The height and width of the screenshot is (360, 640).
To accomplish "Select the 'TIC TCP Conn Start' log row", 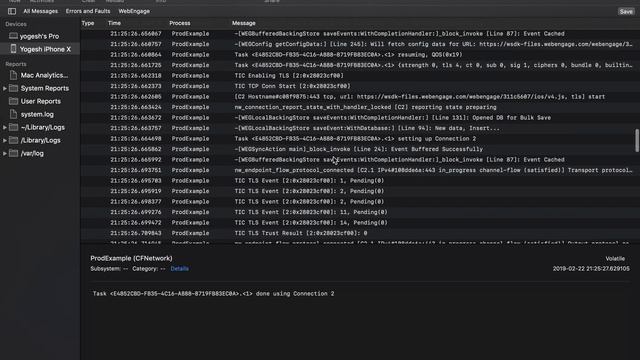I will tap(357, 86).
